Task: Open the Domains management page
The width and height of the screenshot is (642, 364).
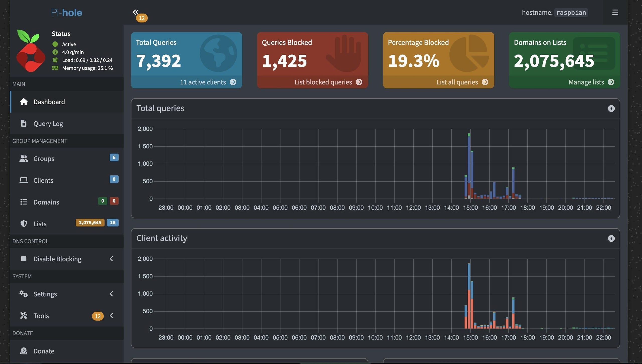Action: (67, 202)
